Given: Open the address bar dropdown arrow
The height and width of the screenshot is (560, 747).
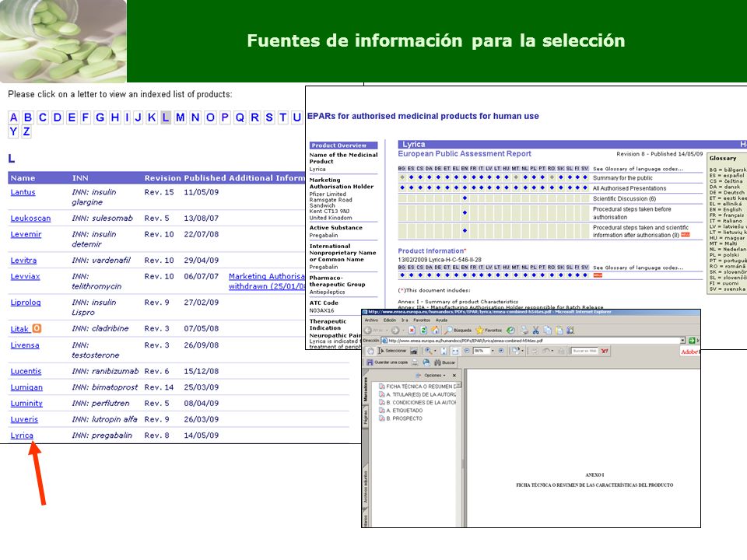Looking at the screenshot, I should 682,341.
